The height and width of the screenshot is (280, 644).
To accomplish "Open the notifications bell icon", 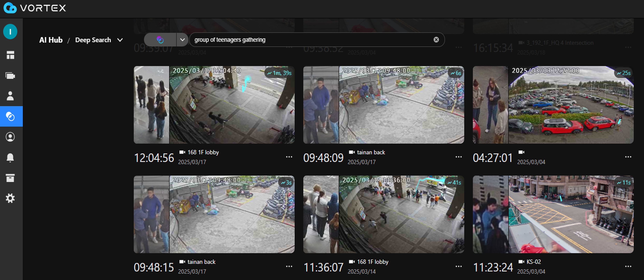I will [10, 158].
